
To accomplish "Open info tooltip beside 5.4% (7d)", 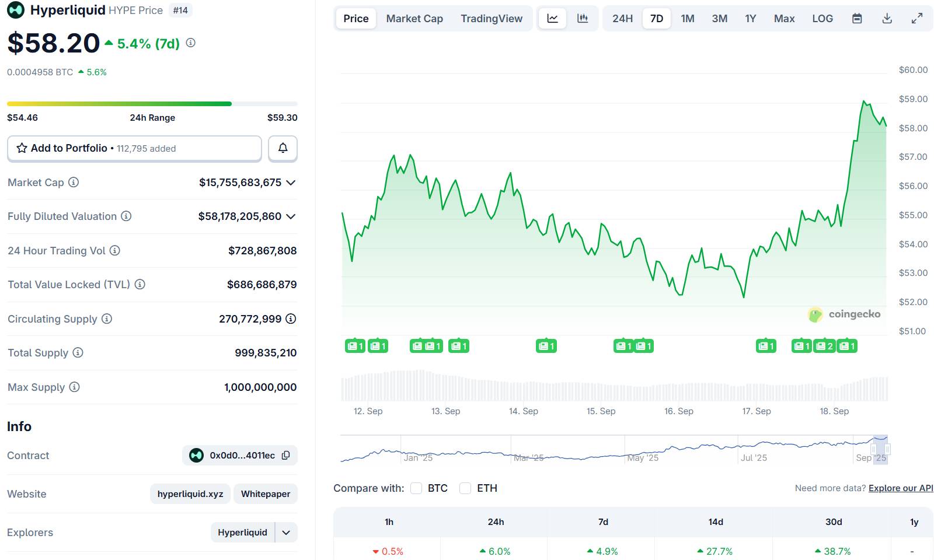I will [x=190, y=43].
